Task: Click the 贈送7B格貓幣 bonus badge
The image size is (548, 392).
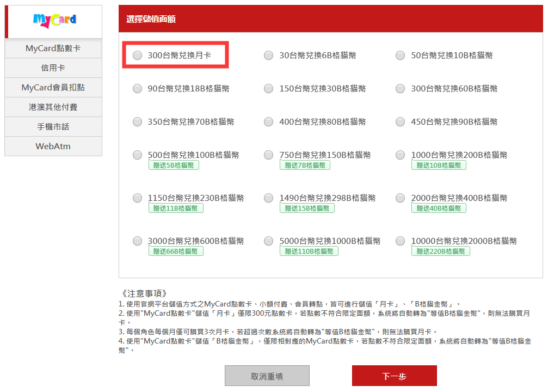Action: pyautogui.click(x=305, y=165)
